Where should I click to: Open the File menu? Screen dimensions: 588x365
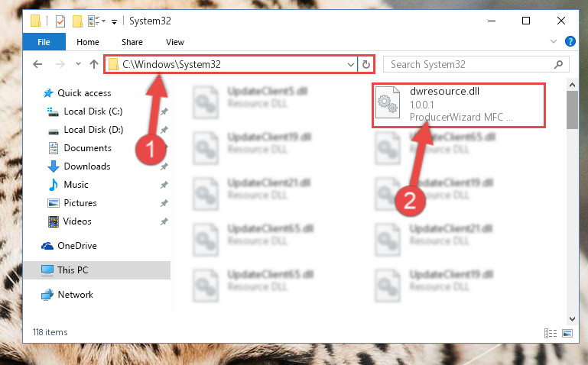pyautogui.click(x=44, y=42)
